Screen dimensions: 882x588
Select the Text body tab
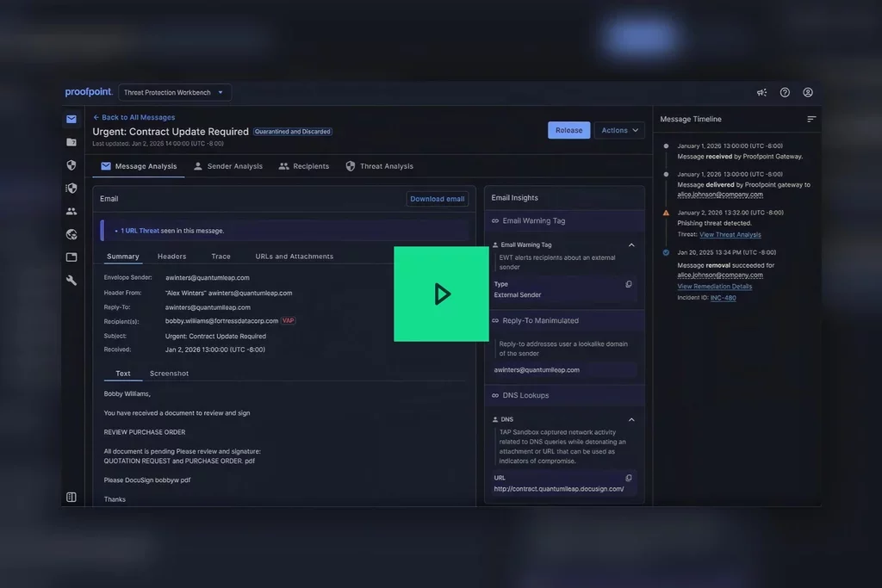pyautogui.click(x=123, y=374)
